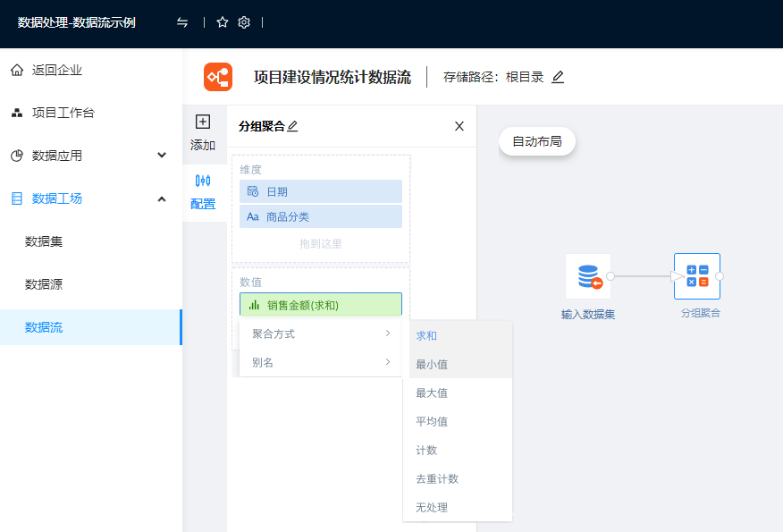Switch to the 配置 tab

203,191
